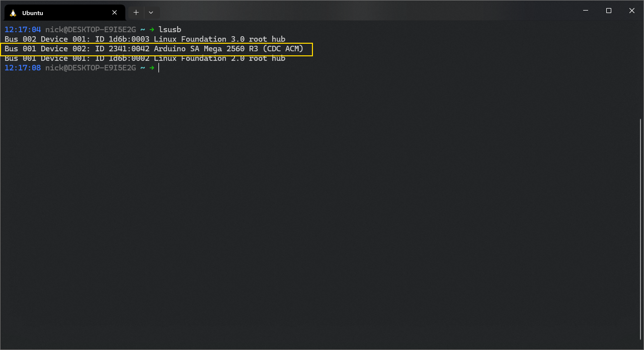Minimize the terminal window

[586, 11]
